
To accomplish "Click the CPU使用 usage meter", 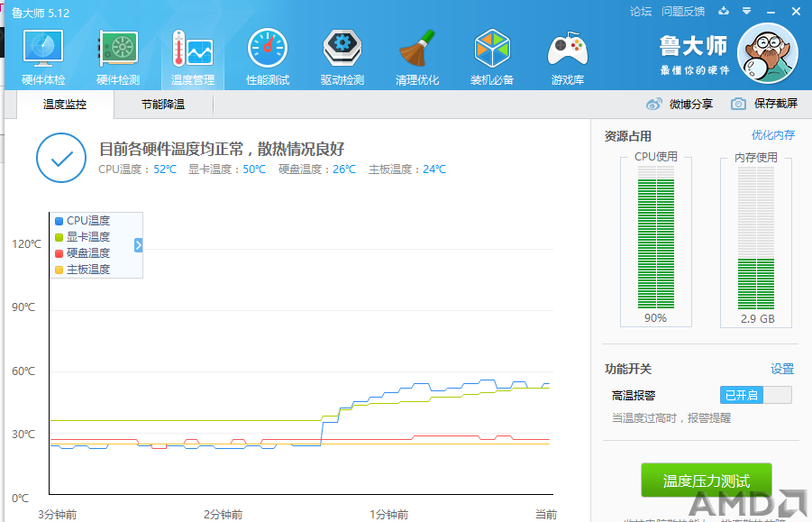I will [x=655, y=237].
